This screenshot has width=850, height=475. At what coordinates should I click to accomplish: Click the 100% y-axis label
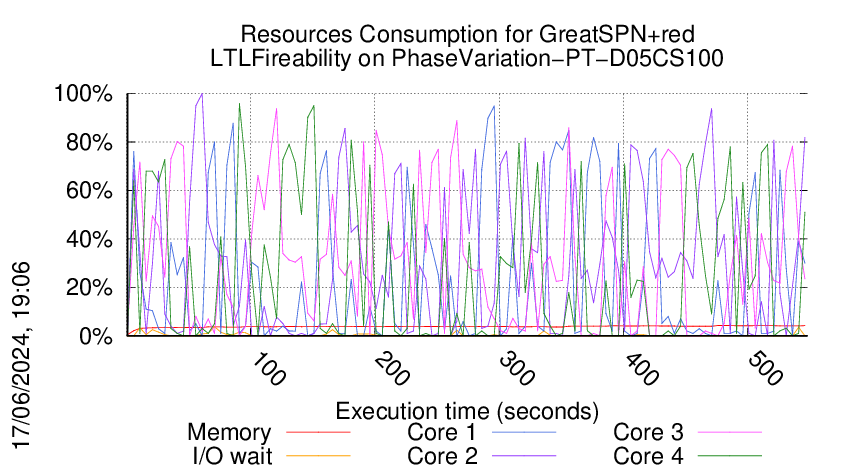(x=83, y=94)
